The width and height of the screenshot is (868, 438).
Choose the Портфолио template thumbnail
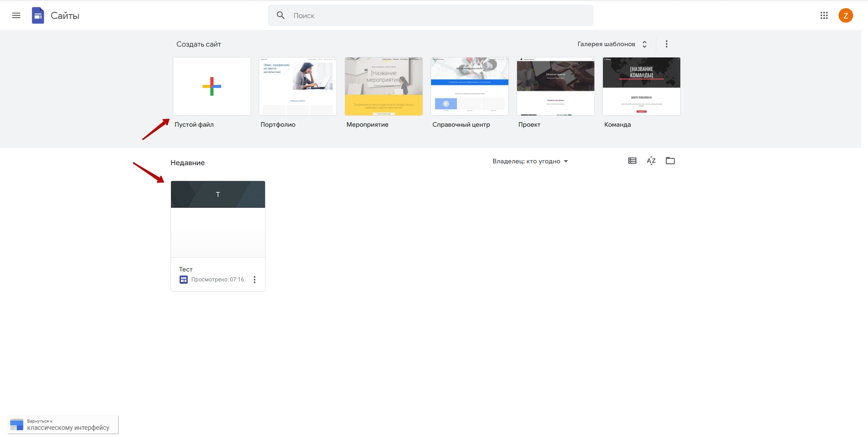point(298,86)
